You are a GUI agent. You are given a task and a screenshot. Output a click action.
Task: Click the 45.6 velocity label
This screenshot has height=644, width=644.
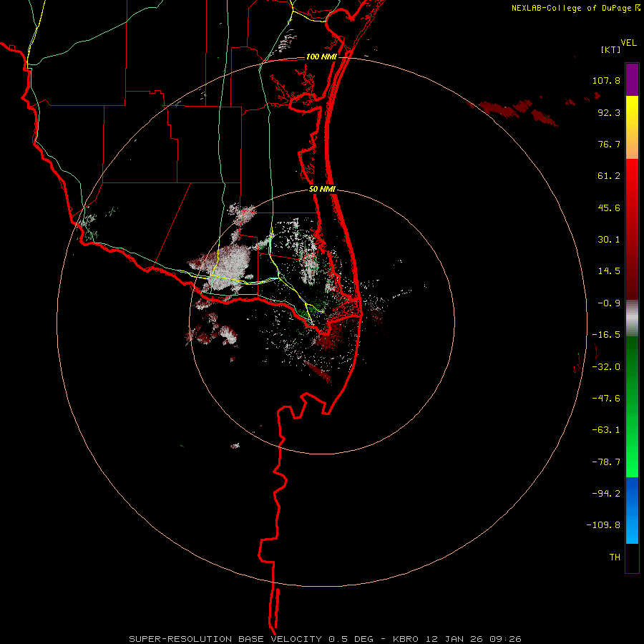click(x=609, y=208)
